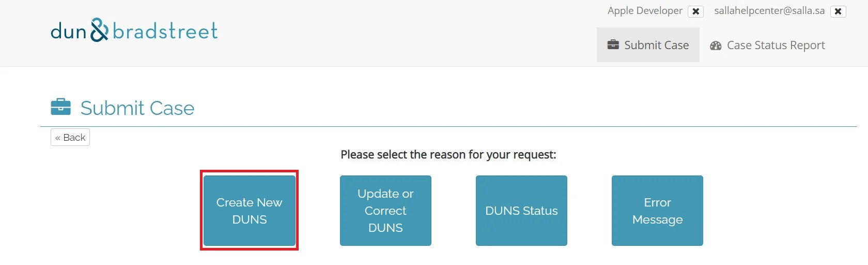Screen dimensions: 868x265
Task: Click the word 'bradstreet' in the logo
Action: [165, 32]
